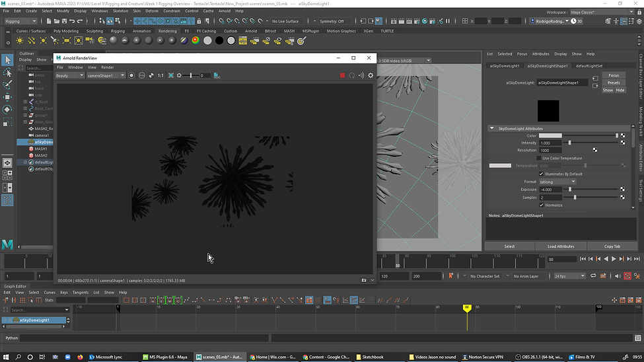Open Arnold RenderView settings gear

371,75
